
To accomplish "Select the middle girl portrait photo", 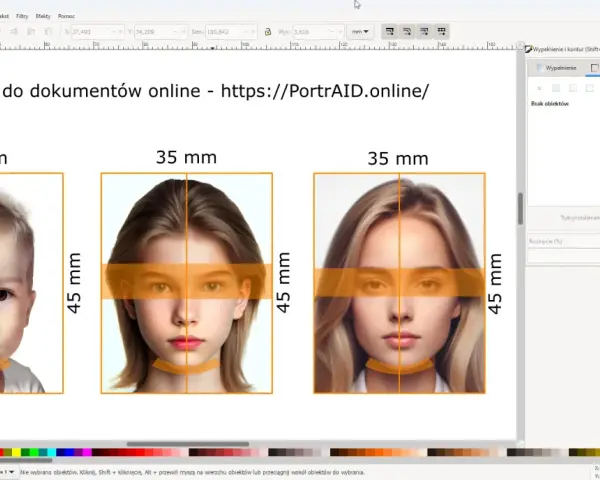I will [x=187, y=283].
